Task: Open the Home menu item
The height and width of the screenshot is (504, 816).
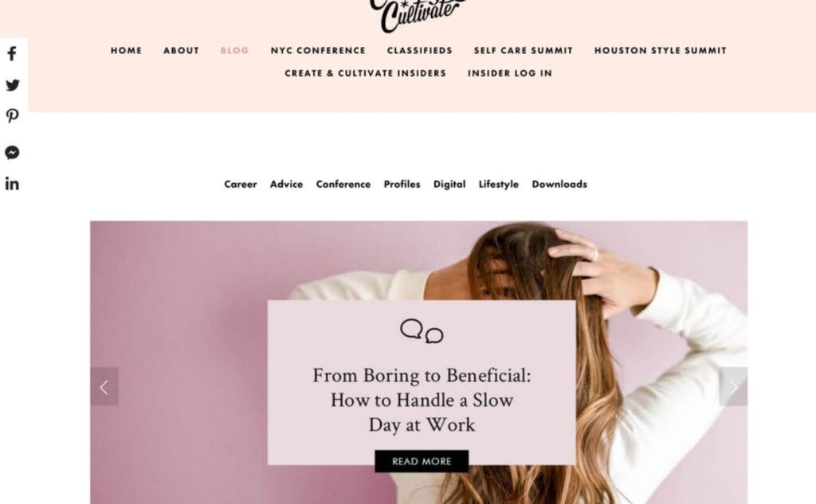Action: pos(126,50)
